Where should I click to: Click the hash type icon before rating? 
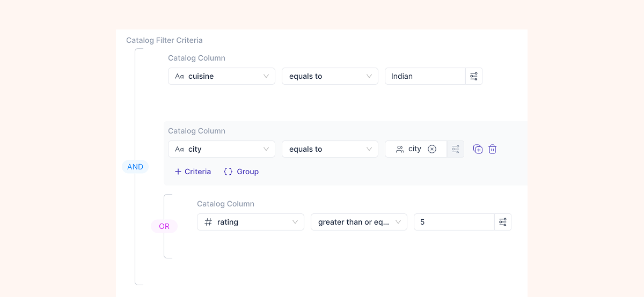point(208,222)
